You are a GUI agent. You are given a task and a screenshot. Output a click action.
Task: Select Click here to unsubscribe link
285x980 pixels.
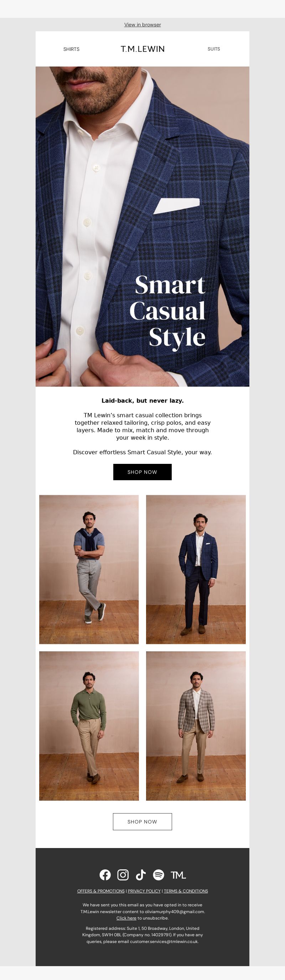[x=126, y=918]
